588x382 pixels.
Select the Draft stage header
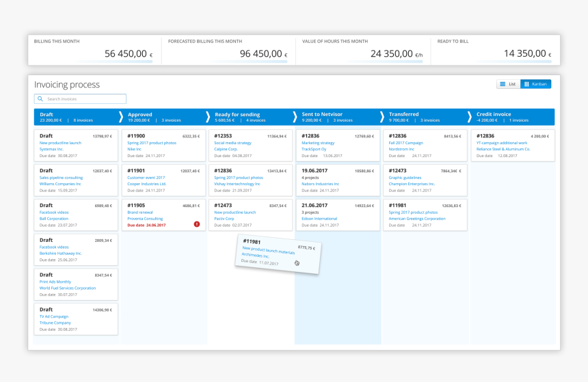pos(75,117)
